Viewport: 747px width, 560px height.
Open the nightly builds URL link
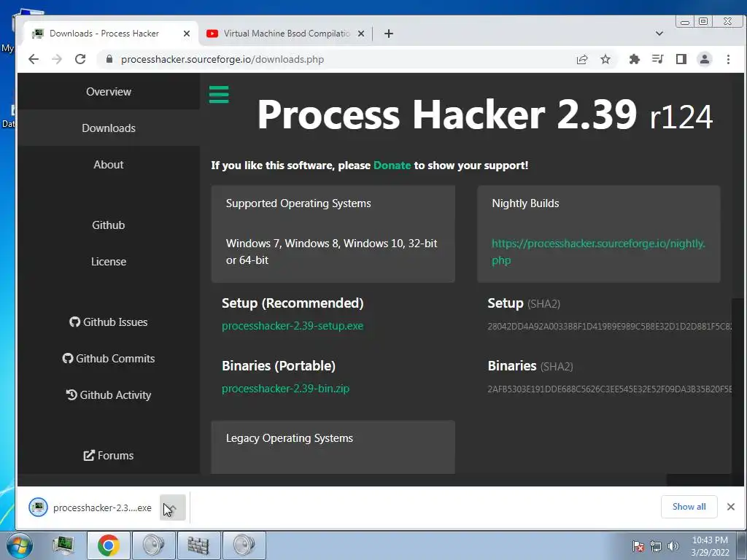coord(598,252)
